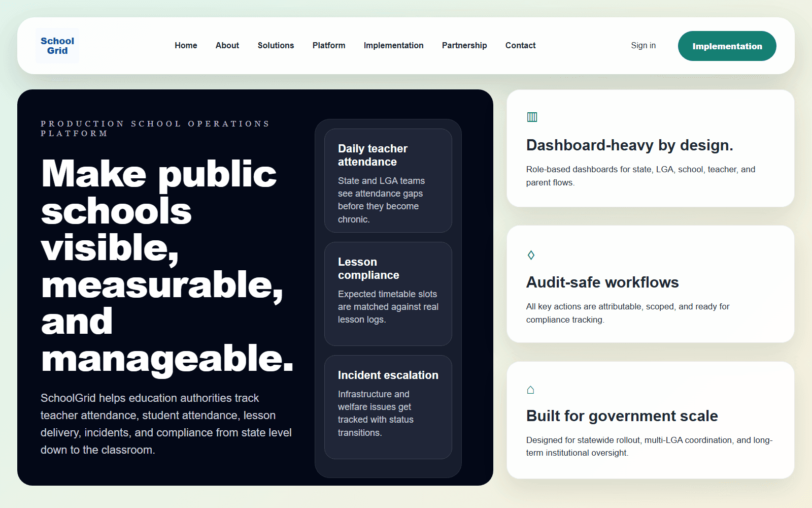Click text 'Designed for statewide rollout'
This screenshot has height=508, width=812.
649,446
